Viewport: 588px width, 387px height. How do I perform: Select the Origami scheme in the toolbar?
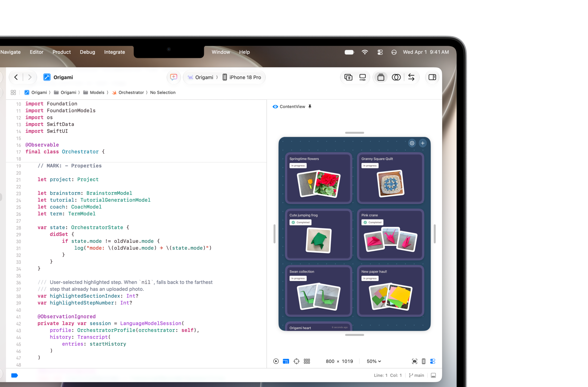pos(201,77)
